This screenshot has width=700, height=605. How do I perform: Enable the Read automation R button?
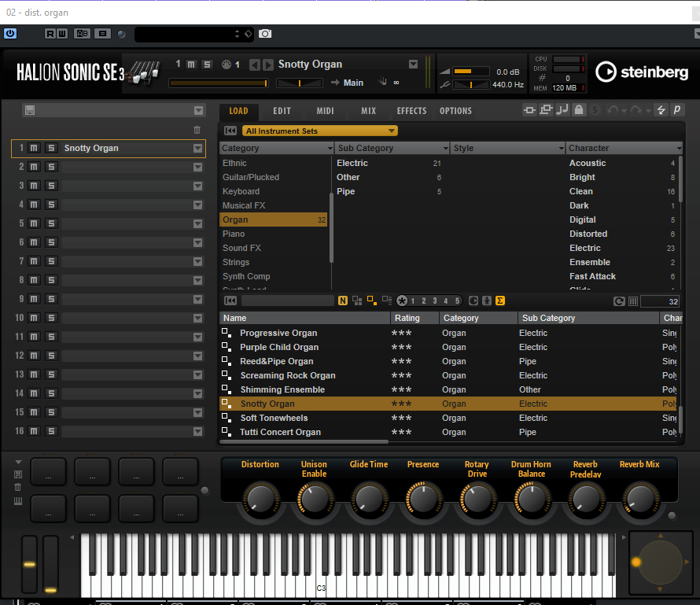50,34
